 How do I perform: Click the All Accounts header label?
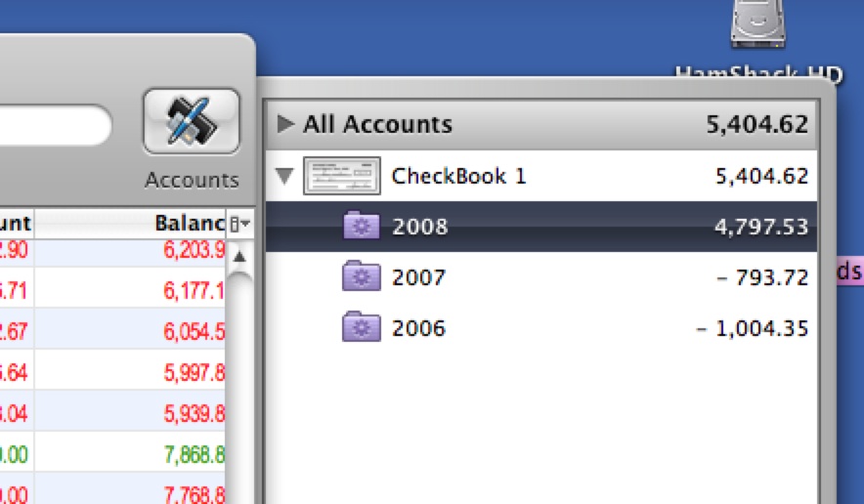(x=377, y=124)
